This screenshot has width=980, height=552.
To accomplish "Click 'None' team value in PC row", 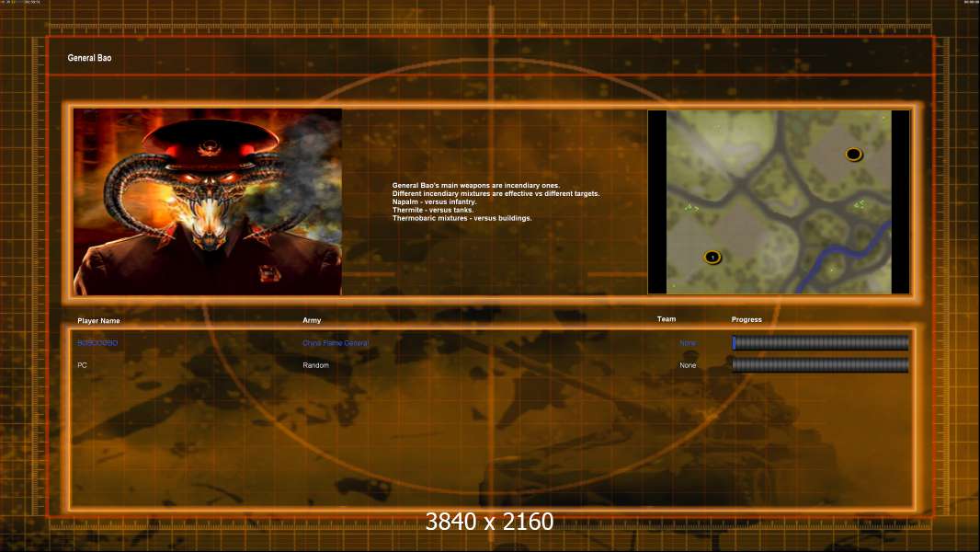I will click(x=688, y=365).
